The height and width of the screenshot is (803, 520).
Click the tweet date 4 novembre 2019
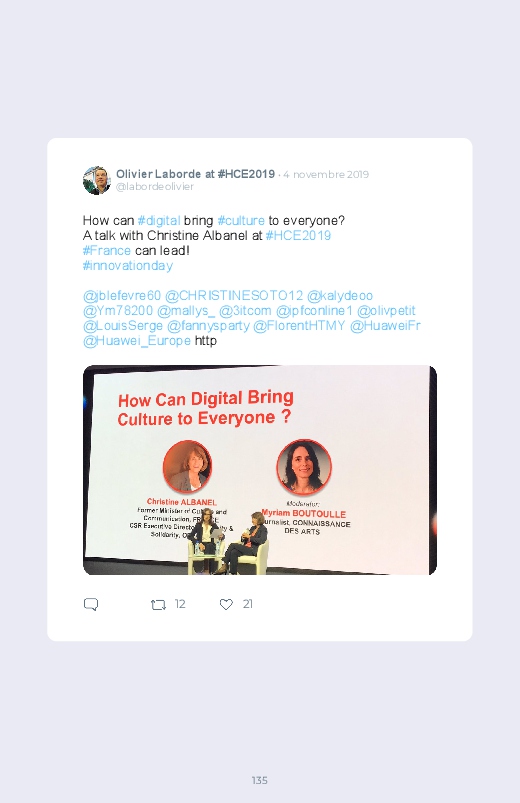click(x=326, y=175)
